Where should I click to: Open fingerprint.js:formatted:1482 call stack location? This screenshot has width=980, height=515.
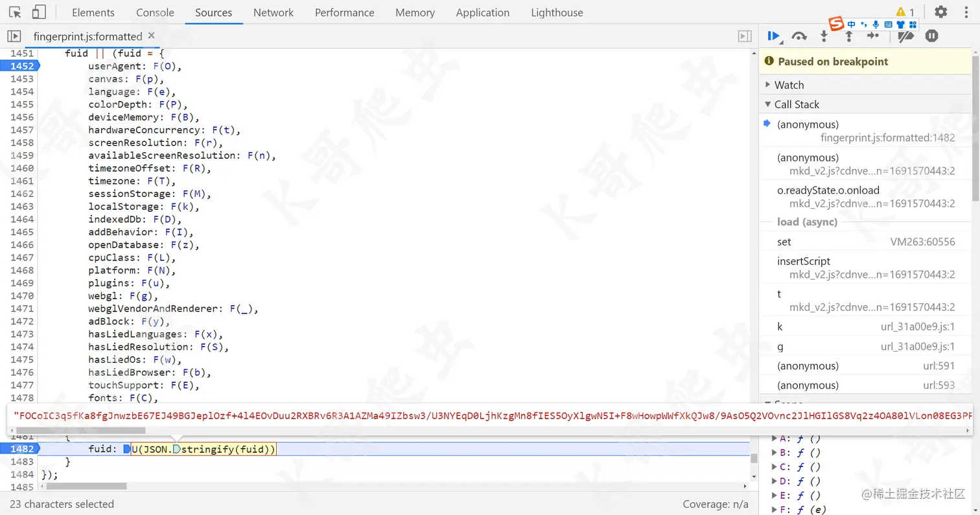[887, 138]
